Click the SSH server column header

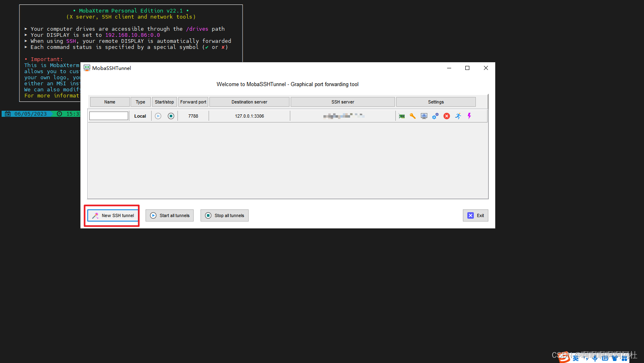click(x=343, y=102)
